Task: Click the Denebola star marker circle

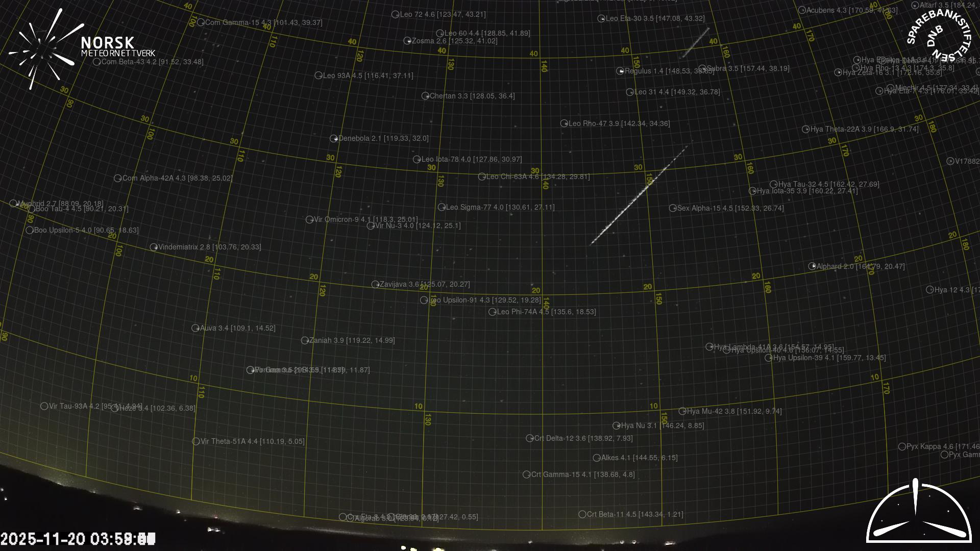Action: click(334, 139)
